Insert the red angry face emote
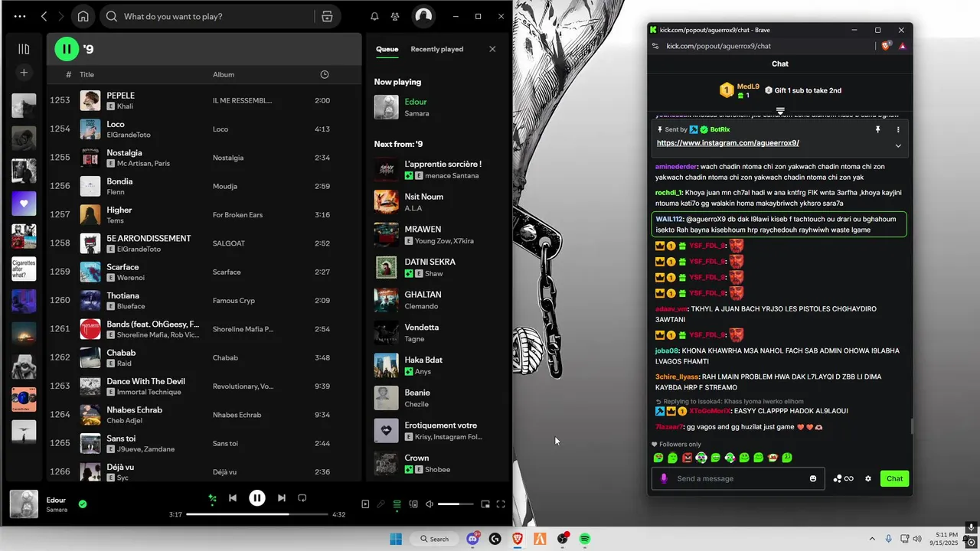 tap(687, 458)
